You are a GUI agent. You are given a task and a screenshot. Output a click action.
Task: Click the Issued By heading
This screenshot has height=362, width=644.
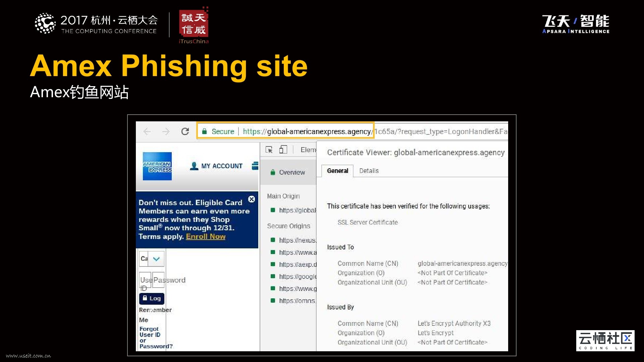[x=340, y=307]
